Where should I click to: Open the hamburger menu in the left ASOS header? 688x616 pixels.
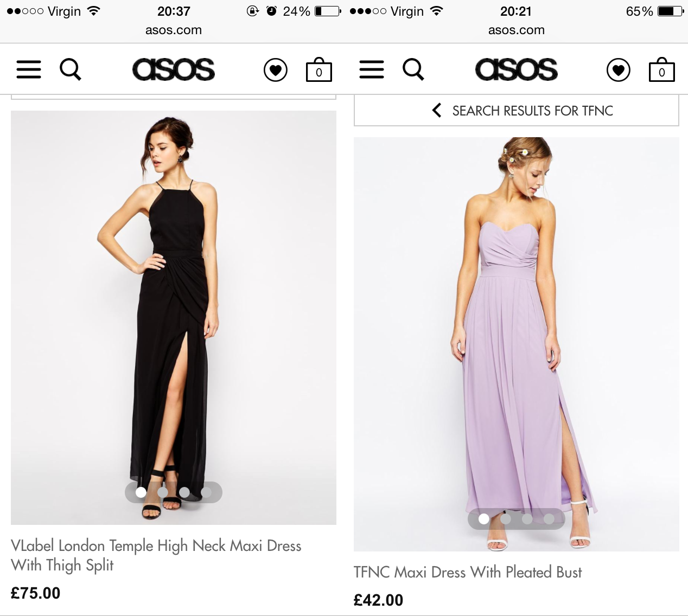[29, 69]
